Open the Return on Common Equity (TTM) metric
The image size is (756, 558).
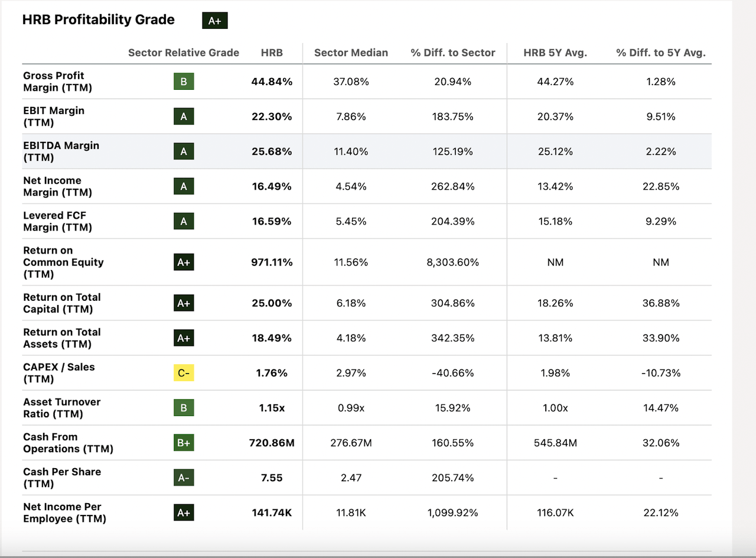64,262
